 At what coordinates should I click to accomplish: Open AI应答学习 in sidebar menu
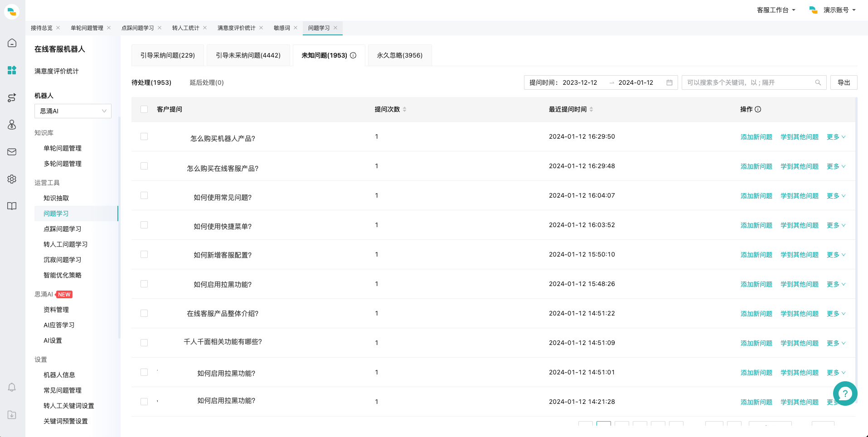tap(59, 325)
